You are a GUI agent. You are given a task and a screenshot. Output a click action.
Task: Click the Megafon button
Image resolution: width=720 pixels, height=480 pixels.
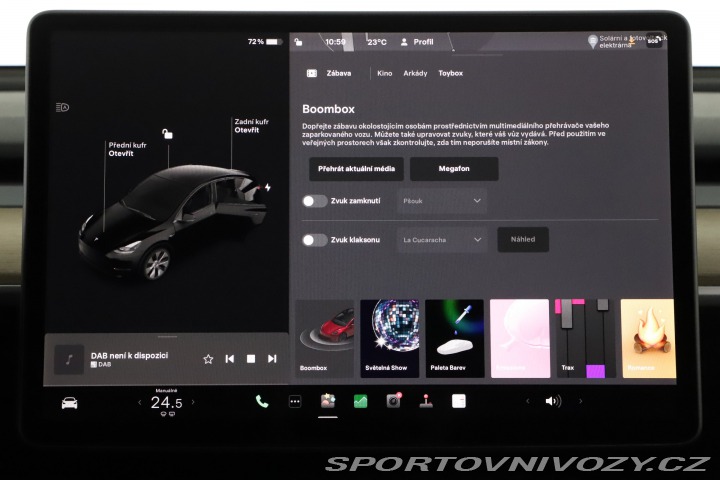[454, 169]
